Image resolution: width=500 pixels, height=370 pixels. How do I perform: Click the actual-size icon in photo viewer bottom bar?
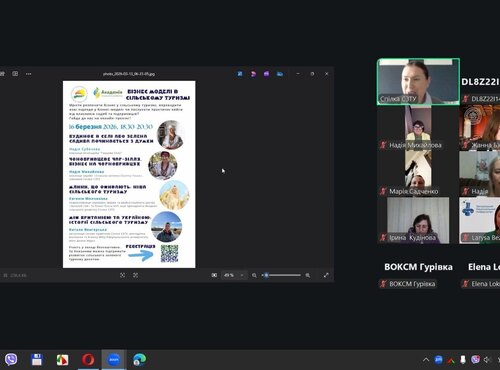[135, 275]
